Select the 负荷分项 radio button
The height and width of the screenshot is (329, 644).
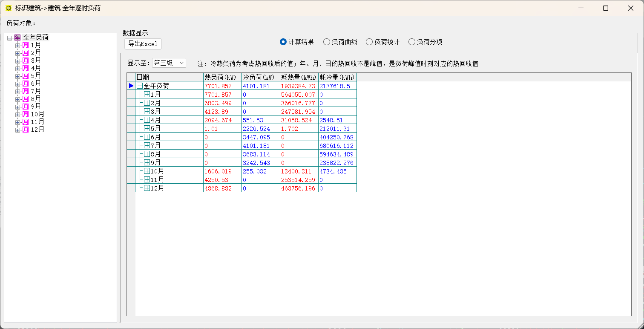412,42
